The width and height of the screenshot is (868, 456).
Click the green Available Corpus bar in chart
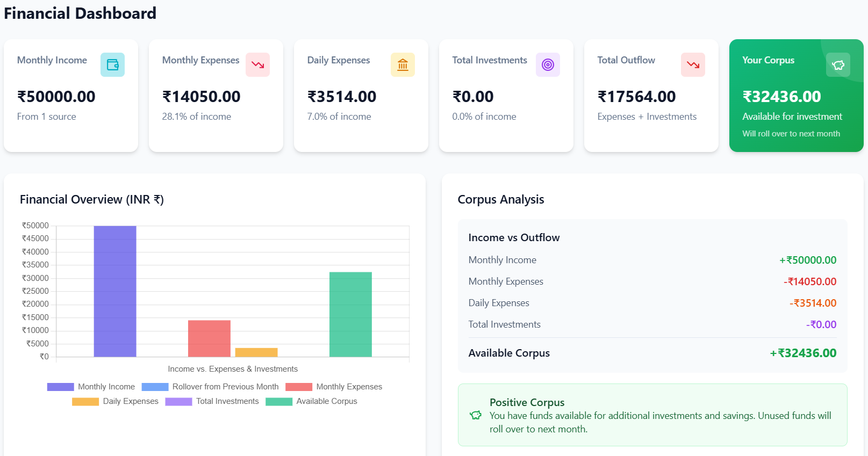coord(350,314)
